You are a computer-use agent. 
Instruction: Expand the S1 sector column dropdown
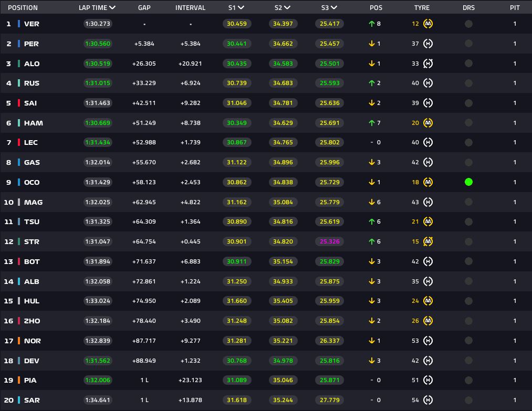241,8
